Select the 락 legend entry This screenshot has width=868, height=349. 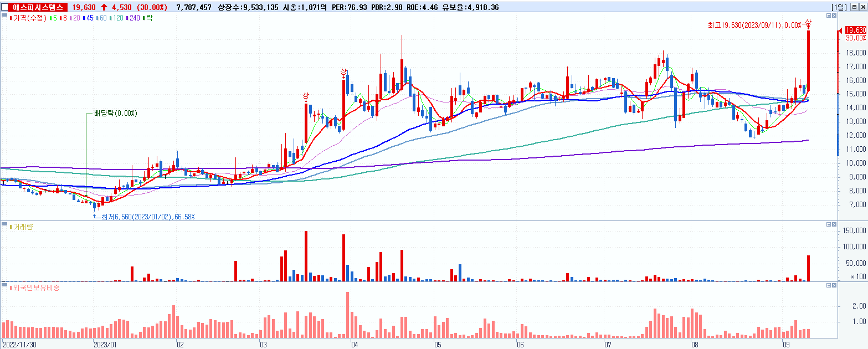148,18
